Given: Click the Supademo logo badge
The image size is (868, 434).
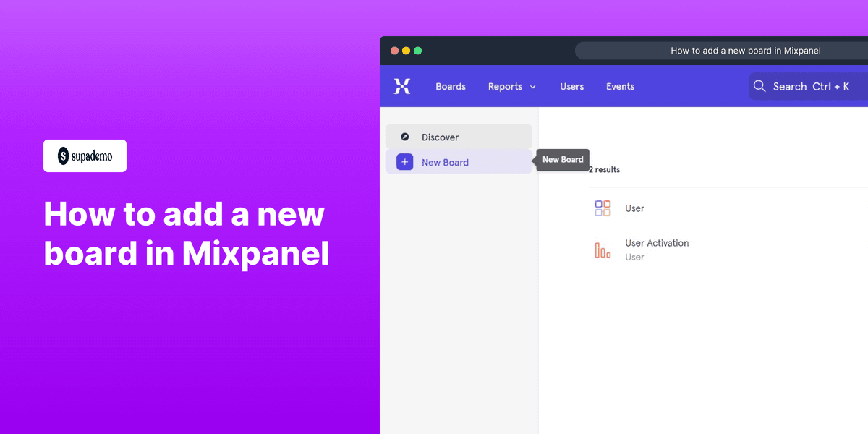Looking at the screenshot, I should [x=85, y=156].
